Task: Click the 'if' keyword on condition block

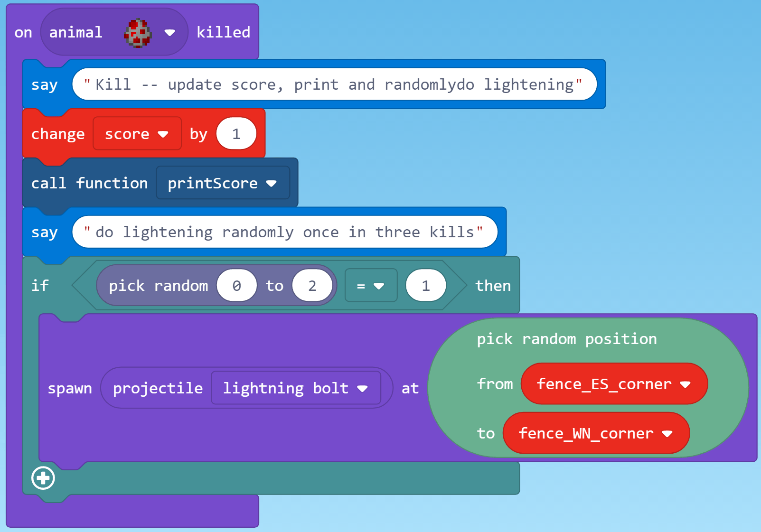Action: pyautogui.click(x=40, y=286)
